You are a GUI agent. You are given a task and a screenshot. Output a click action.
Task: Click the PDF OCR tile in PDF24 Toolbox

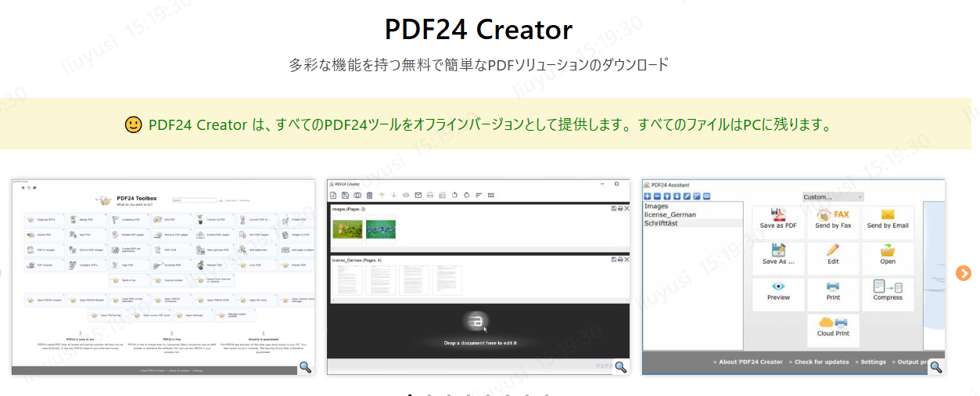[x=172, y=250]
